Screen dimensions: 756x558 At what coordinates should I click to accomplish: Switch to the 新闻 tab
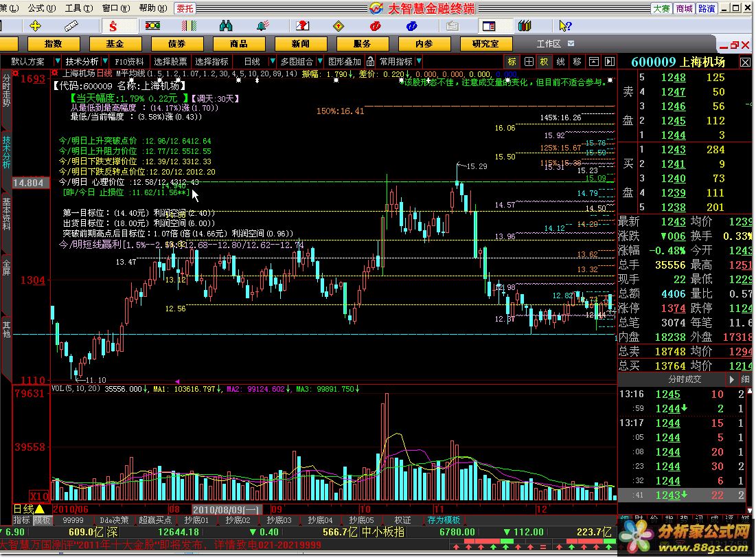tap(300, 44)
